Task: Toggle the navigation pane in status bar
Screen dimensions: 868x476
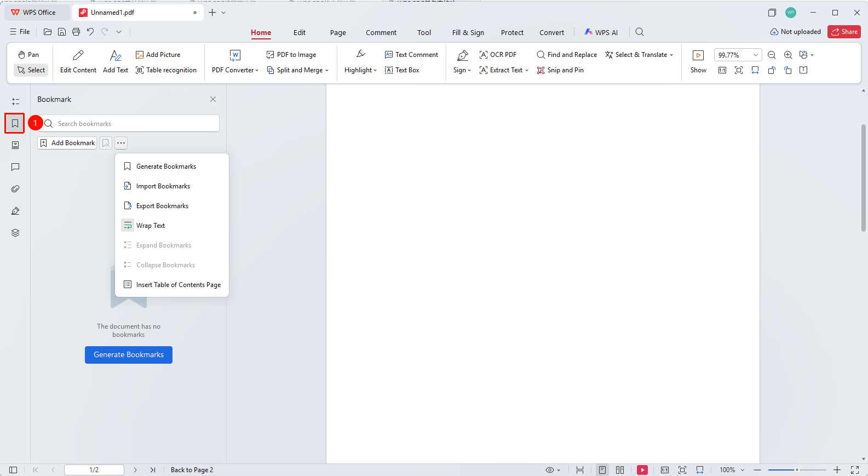Action: (x=13, y=470)
